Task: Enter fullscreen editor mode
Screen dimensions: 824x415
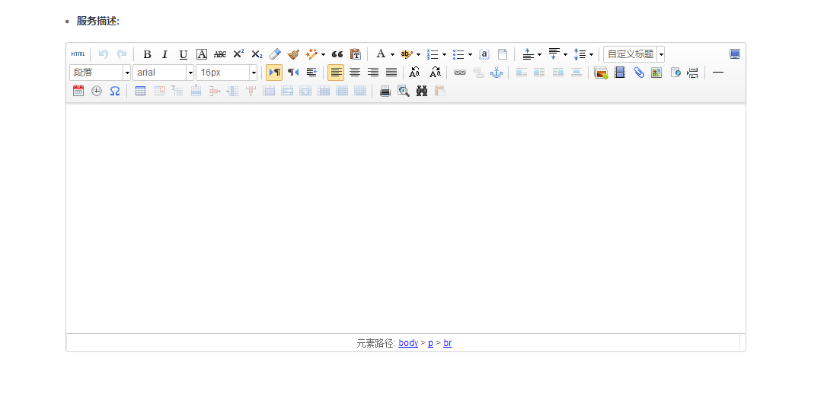Action: point(735,54)
